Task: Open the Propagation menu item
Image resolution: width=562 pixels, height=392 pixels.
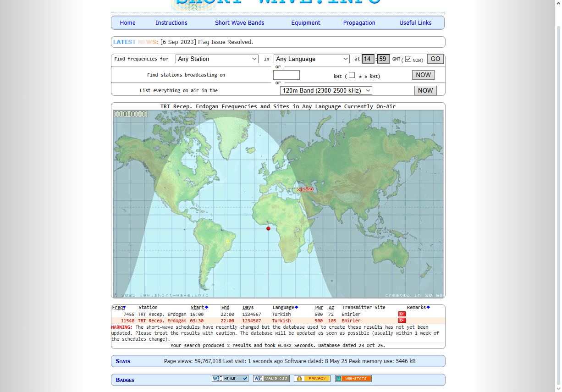Action: [359, 23]
